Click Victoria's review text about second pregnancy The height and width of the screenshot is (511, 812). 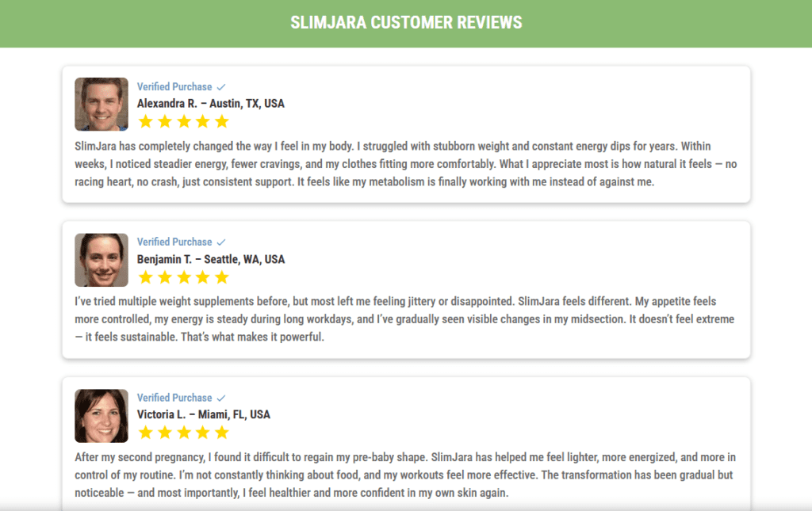coord(405,475)
